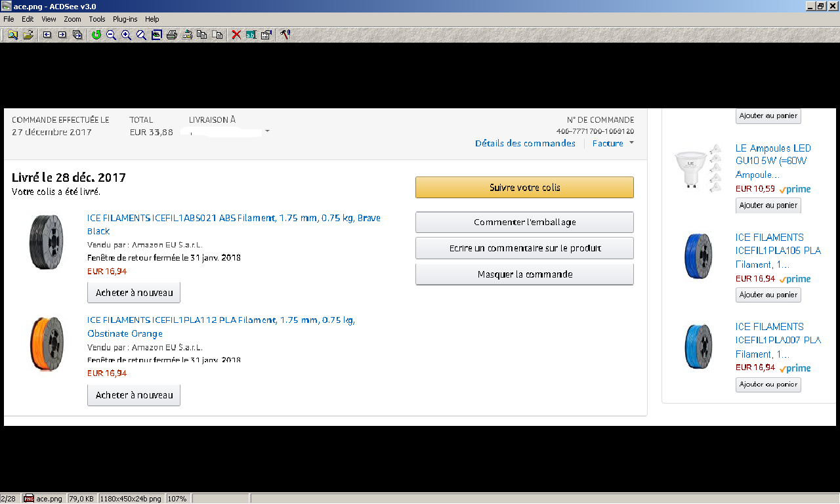Open Détails des commandes link

[525, 143]
